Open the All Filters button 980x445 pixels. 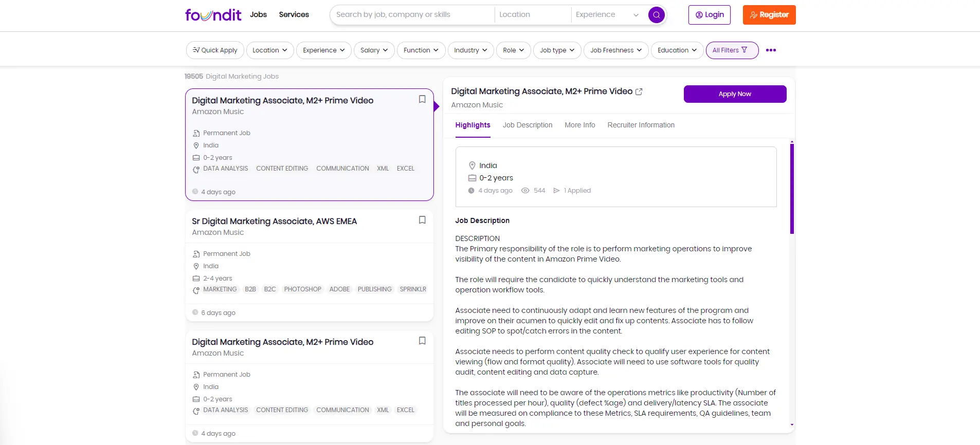coord(732,50)
